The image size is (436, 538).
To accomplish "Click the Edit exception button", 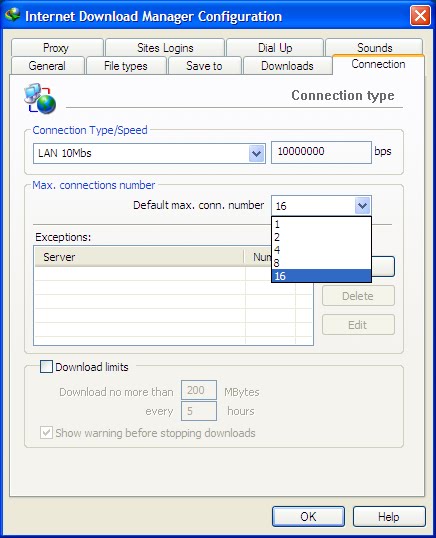I will (358, 325).
